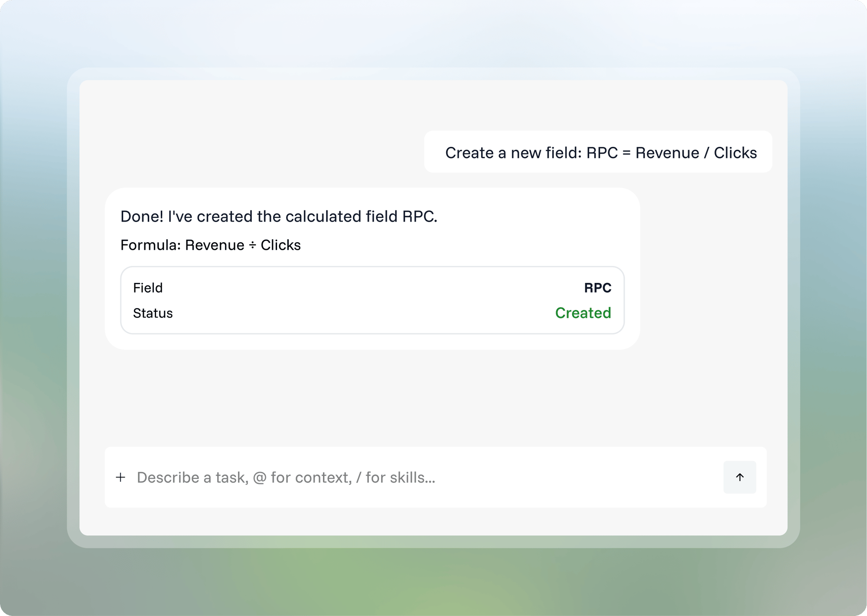Image resolution: width=867 pixels, height=616 pixels.
Task: Click empty chat area below response
Action: (x=433, y=396)
